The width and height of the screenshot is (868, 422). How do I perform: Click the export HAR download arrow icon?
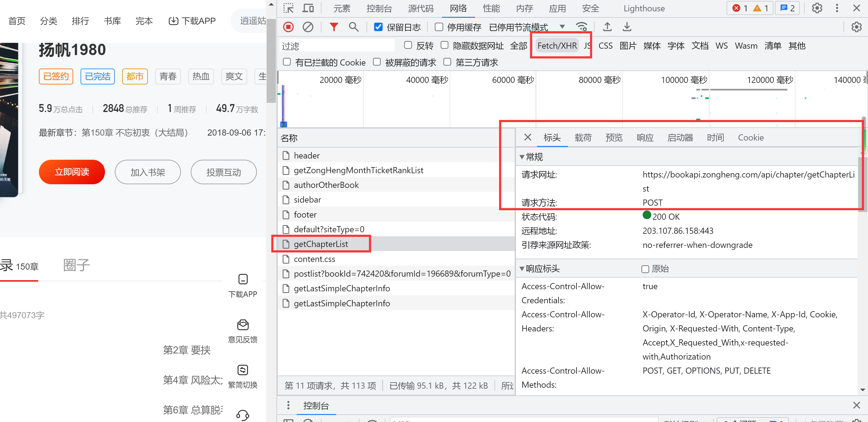pos(627,27)
